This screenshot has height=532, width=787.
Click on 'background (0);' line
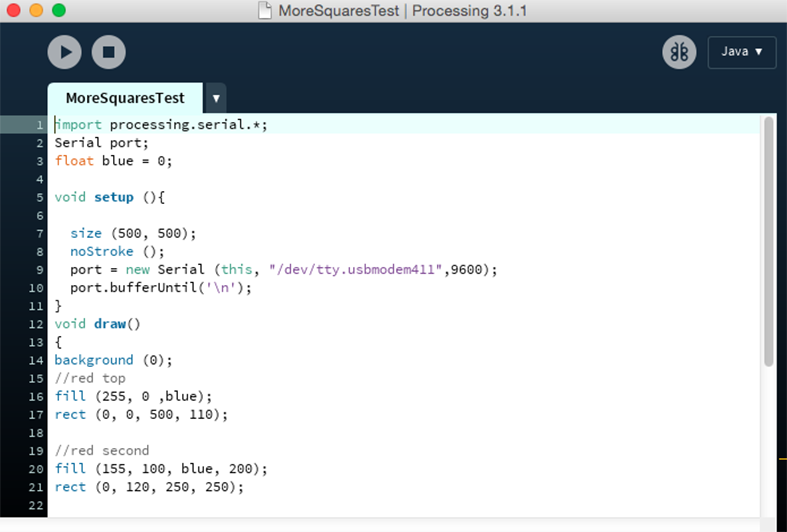113,360
